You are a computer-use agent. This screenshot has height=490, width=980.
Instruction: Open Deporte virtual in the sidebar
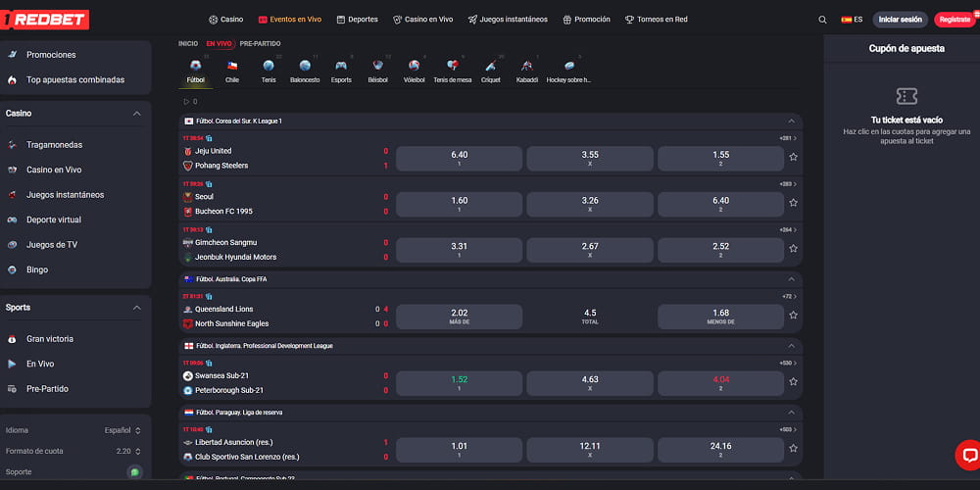coord(54,220)
